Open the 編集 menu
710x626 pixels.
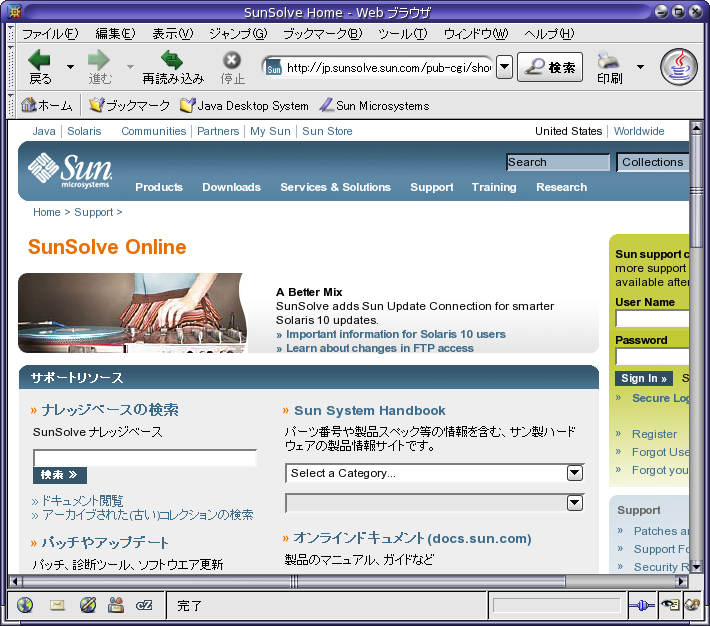coord(115,34)
